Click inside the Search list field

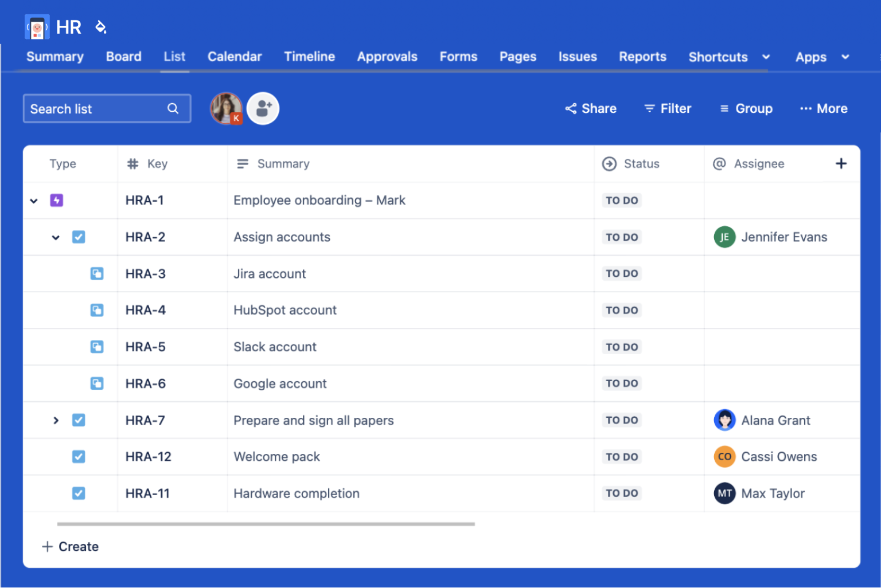click(x=92, y=108)
